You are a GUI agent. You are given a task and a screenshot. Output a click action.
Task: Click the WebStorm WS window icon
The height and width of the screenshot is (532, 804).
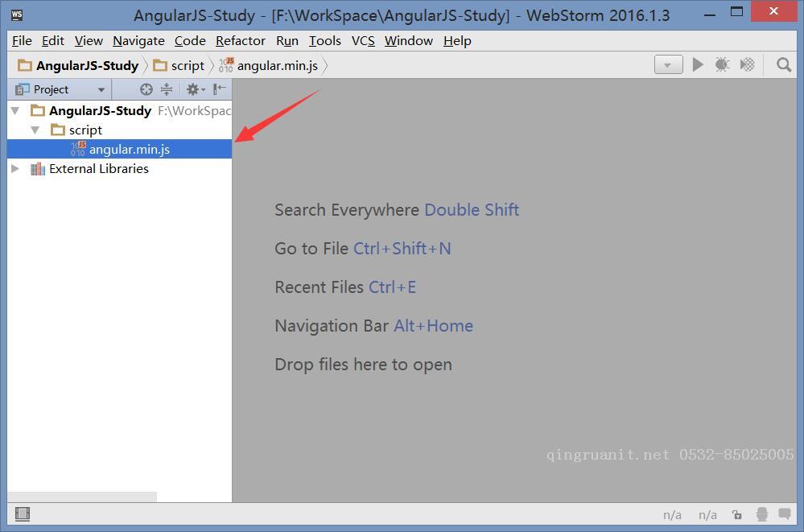click(x=17, y=14)
